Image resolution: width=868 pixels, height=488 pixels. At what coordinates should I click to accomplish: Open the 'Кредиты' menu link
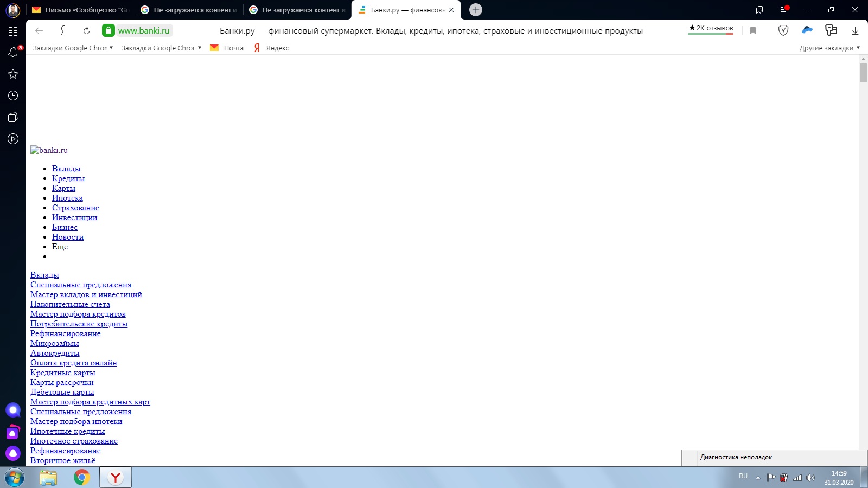pyautogui.click(x=68, y=178)
